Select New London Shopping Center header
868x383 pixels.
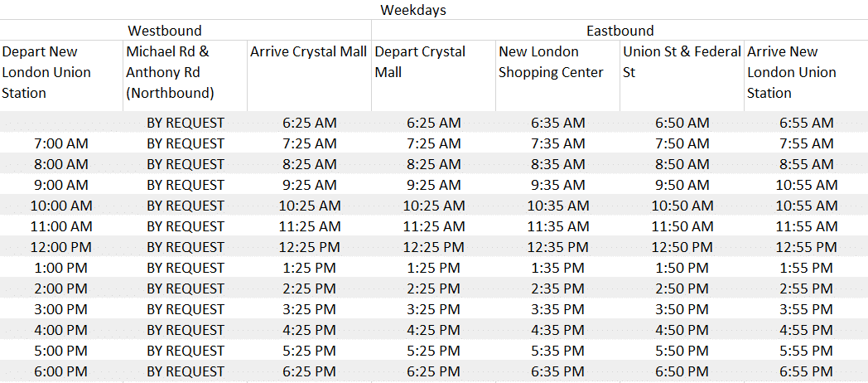click(557, 75)
